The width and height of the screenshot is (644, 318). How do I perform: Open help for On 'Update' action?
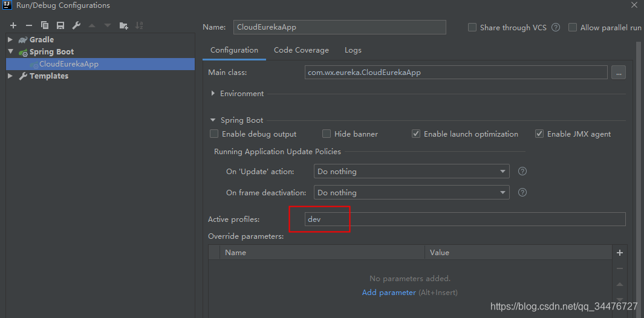pos(522,171)
